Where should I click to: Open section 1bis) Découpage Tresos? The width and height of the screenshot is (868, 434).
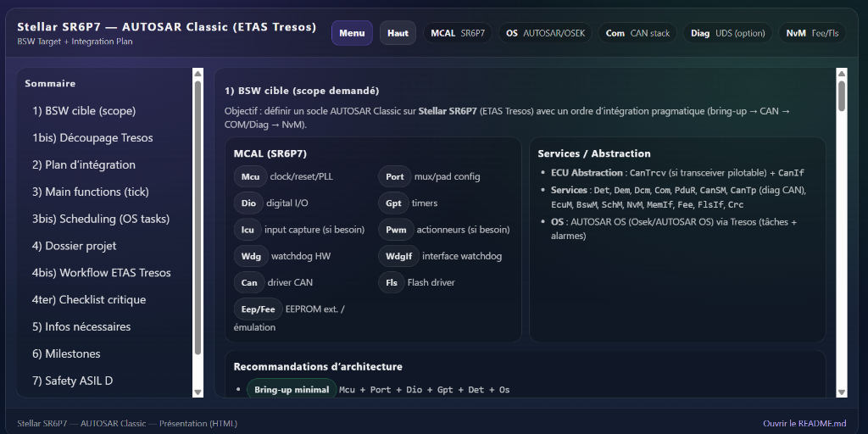click(92, 138)
